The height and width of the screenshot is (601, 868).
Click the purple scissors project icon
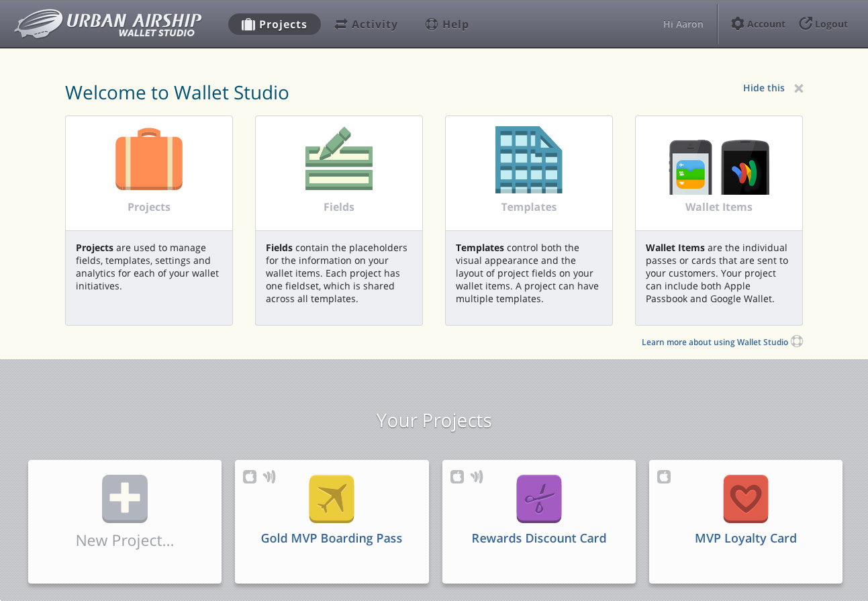[539, 498]
